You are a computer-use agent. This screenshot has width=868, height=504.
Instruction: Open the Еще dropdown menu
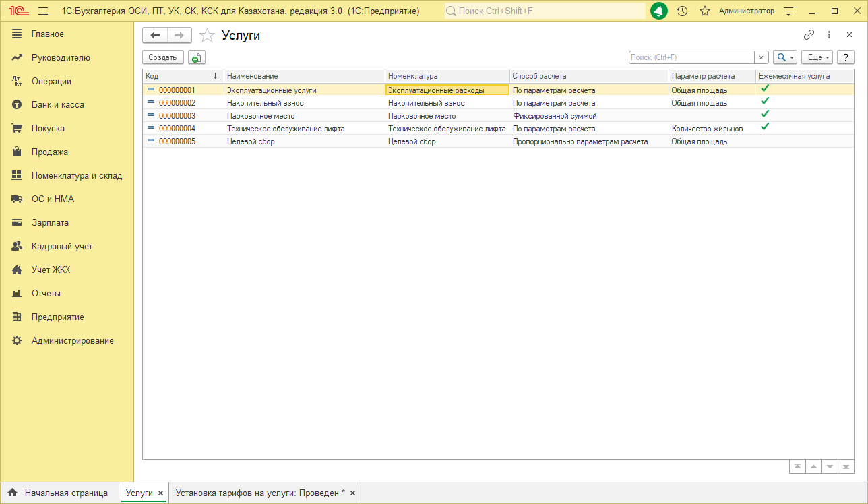(817, 57)
